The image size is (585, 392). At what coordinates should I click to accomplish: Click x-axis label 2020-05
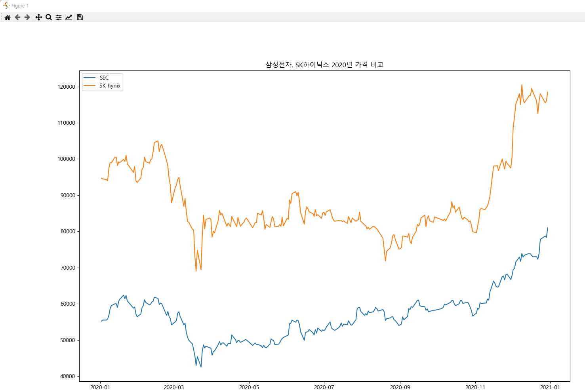click(x=249, y=387)
